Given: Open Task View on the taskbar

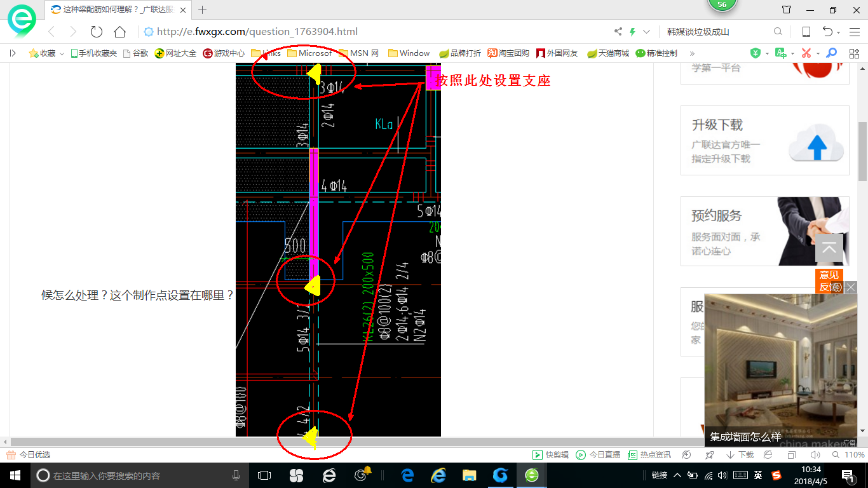Looking at the screenshot, I should click(x=264, y=475).
